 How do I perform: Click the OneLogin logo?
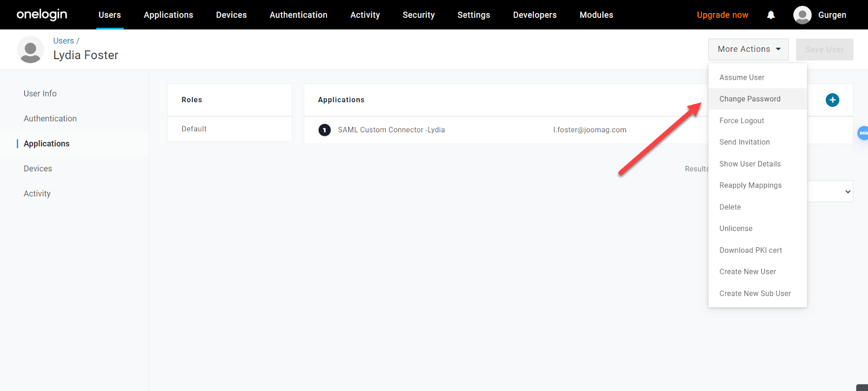(x=42, y=15)
